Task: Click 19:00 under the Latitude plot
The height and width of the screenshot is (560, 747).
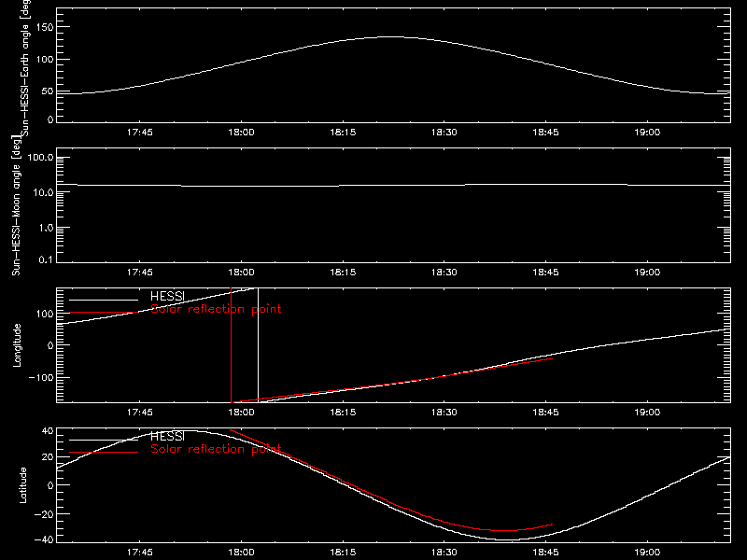Action: coord(647,553)
